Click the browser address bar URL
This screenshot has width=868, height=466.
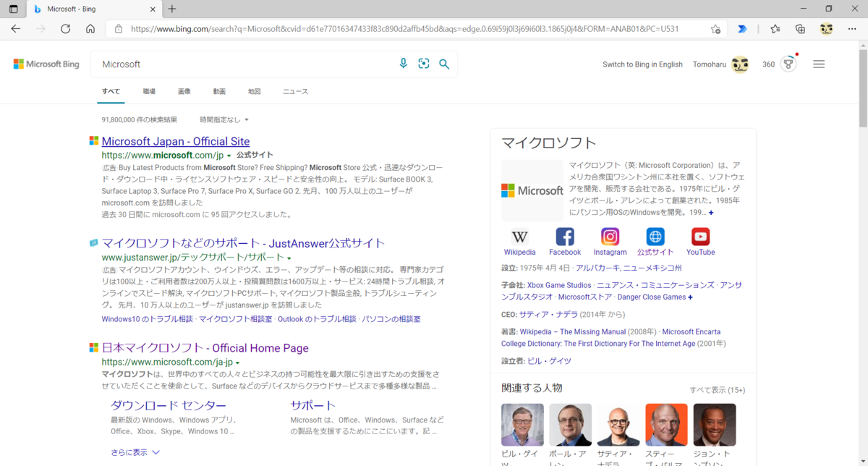(x=405, y=29)
